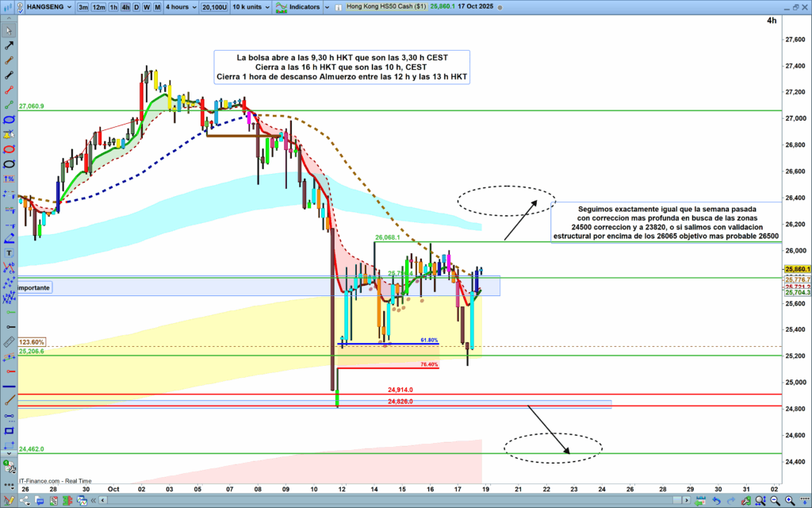
Task: Click the alert bell icon
Action: pos(9,135)
